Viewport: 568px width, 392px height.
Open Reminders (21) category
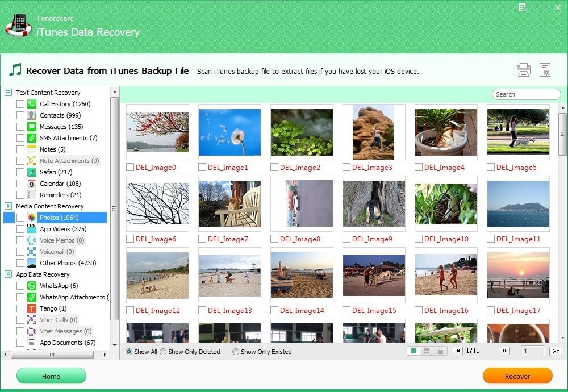click(61, 195)
